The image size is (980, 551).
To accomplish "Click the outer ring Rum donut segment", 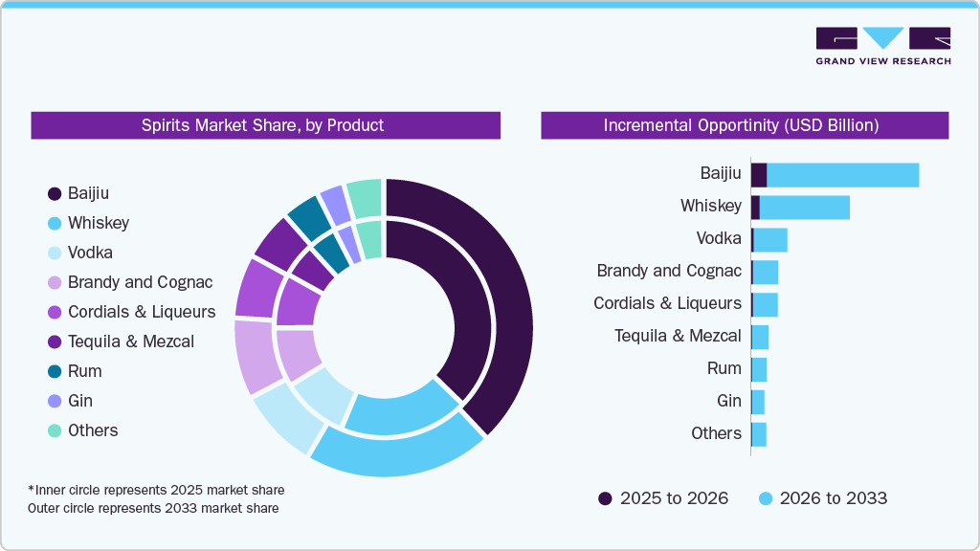I will 310,216.
